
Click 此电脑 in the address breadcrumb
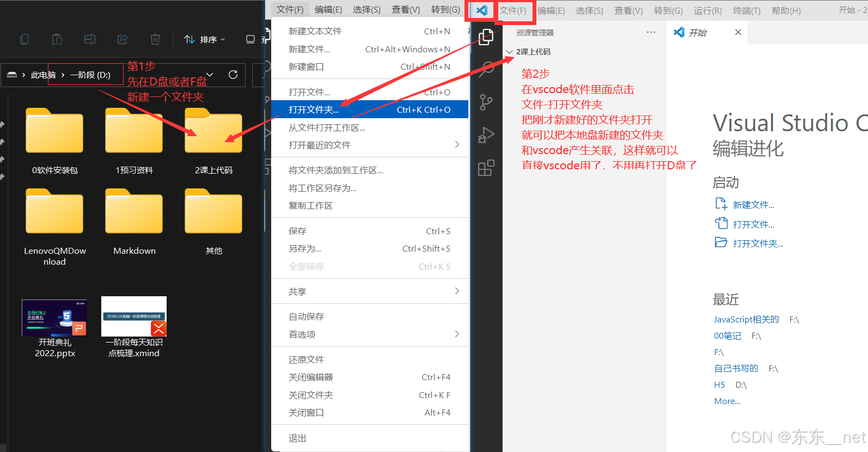pos(43,75)
